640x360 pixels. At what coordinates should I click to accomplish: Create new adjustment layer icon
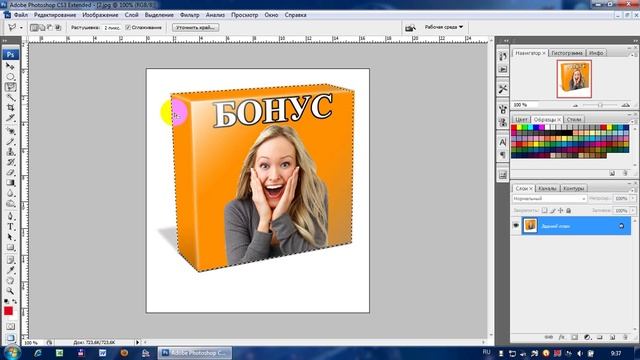(587, 337)
